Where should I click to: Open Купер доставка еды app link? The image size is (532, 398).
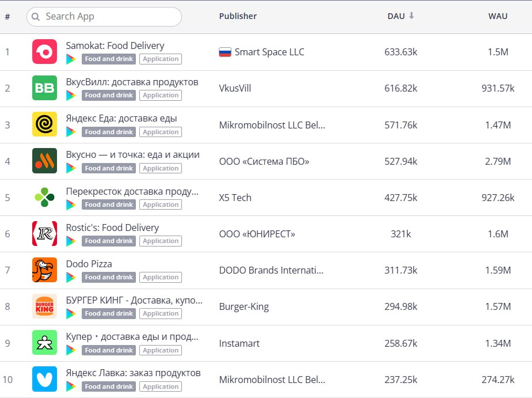click(132, 336)
